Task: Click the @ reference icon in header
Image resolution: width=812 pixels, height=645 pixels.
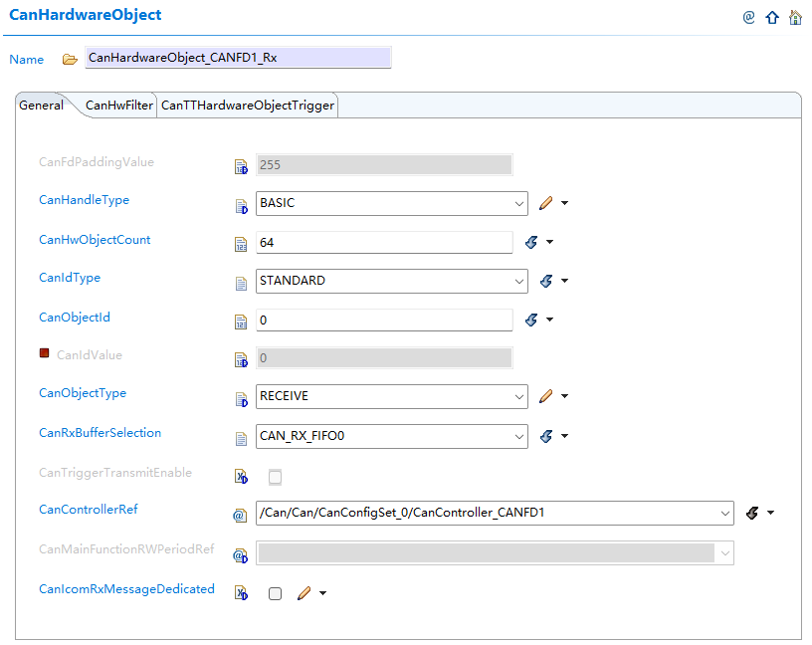Action: 748,18
